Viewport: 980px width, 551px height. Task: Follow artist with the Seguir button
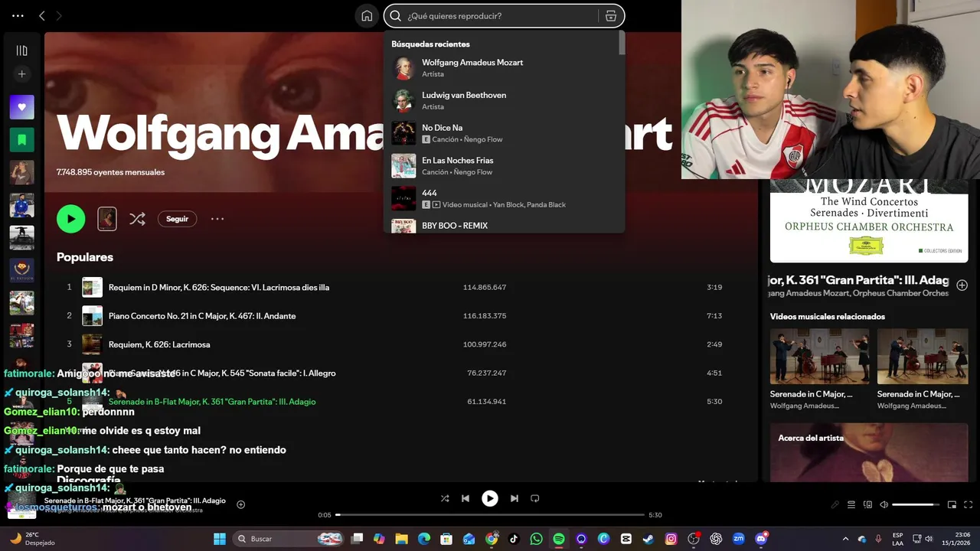177,219
